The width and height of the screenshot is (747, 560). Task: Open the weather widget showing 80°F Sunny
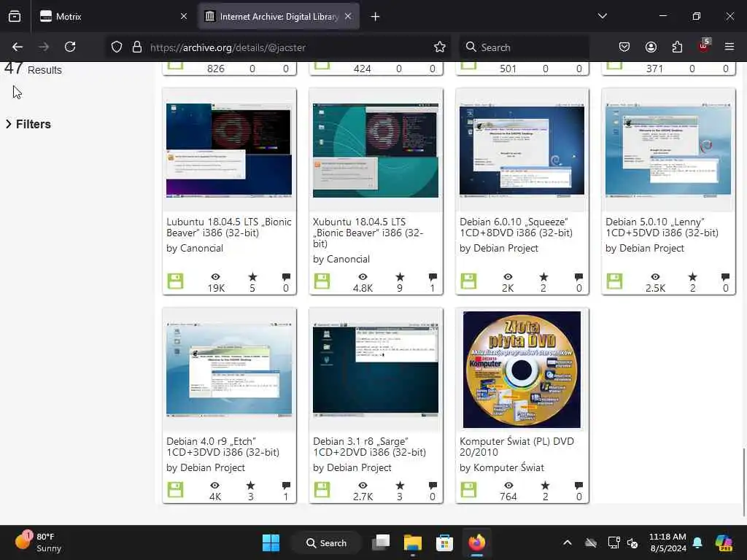click(x=38, y=542)
